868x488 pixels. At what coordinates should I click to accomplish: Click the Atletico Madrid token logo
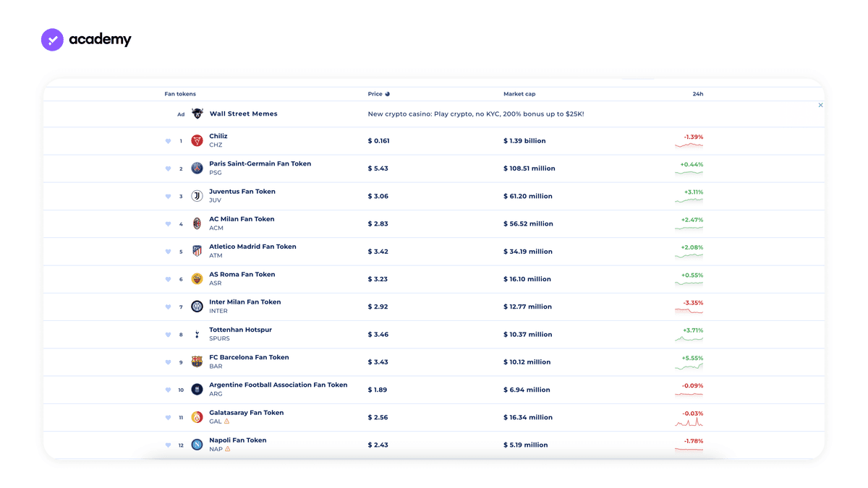click(197, 252)
